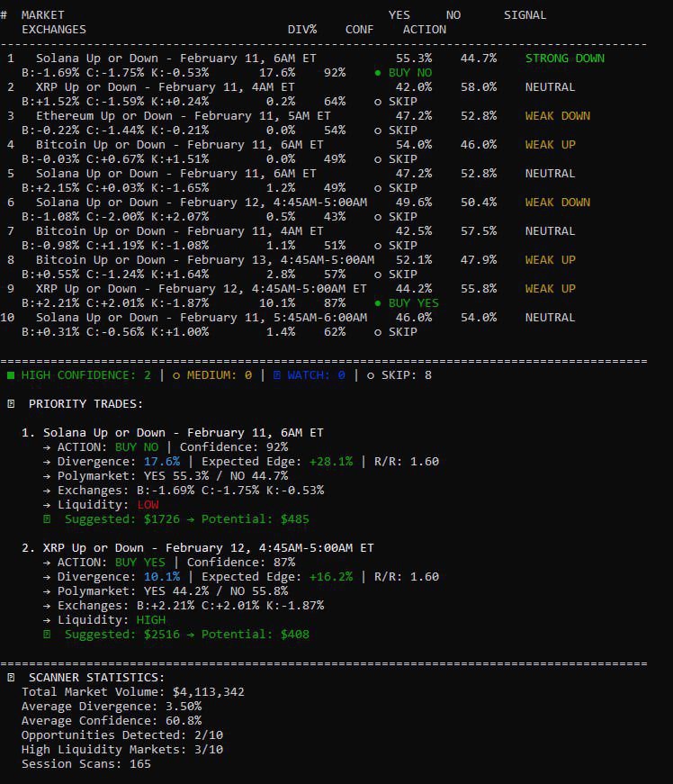Click market row 2, XRP February 11, 4AM ET
673x784 pixels.
tap(165, 87)
